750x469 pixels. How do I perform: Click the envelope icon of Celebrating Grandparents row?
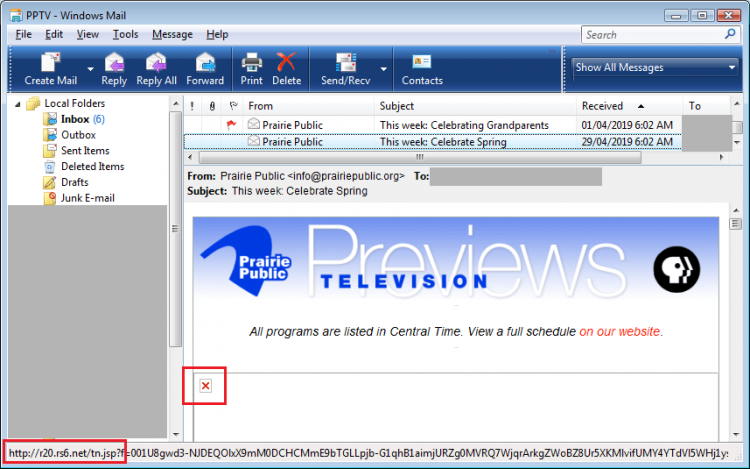point(254,124)
